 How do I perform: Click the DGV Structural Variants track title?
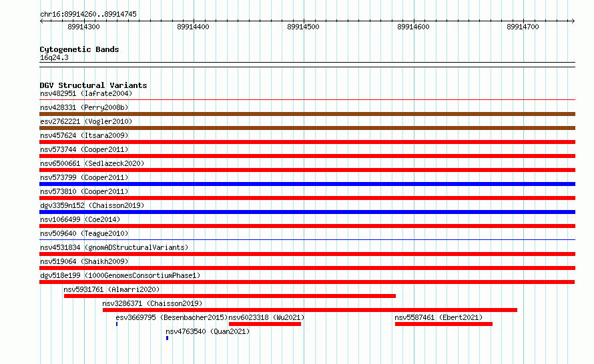coord(93,85)
